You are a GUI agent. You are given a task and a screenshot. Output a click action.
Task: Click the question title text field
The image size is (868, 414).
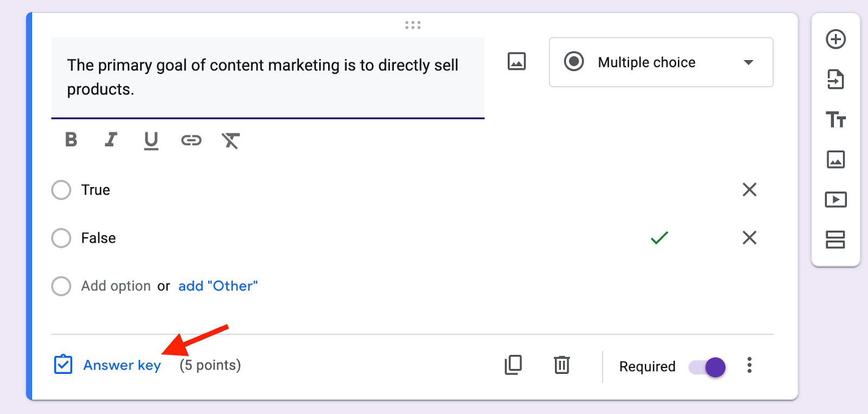[x=267, y=77]
